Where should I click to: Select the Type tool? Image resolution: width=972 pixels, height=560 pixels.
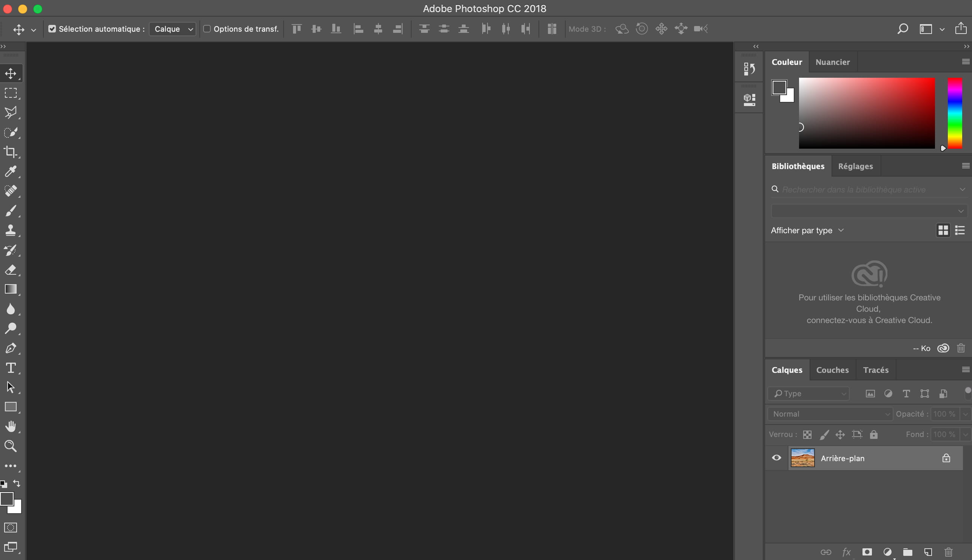click(11, 368)
